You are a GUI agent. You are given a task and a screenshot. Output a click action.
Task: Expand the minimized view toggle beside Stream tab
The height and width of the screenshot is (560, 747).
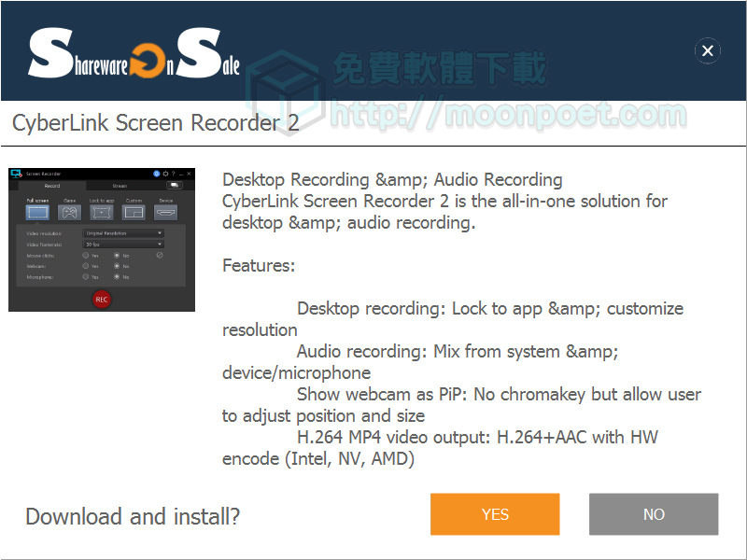[x=175, y=185]
